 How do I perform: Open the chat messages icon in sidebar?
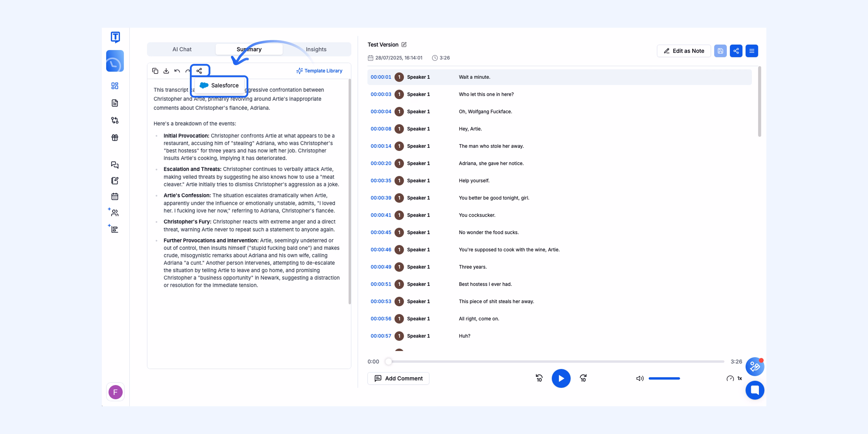[x=115, y=165]
